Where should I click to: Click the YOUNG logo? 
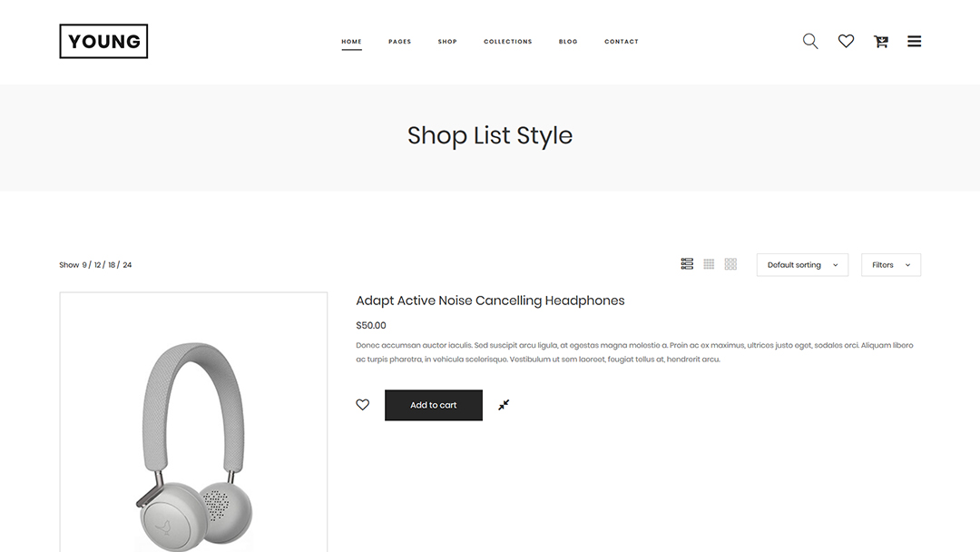click(103, 41)
